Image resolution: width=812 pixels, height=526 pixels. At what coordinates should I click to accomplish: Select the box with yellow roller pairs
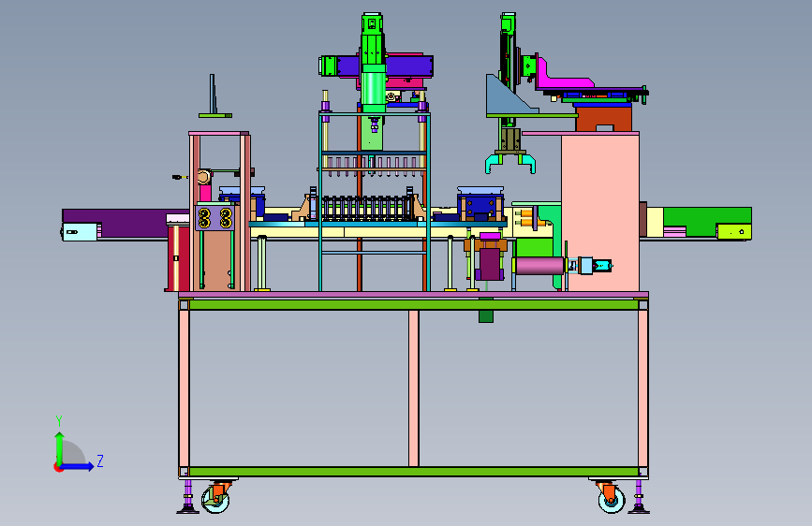[214, 218]
